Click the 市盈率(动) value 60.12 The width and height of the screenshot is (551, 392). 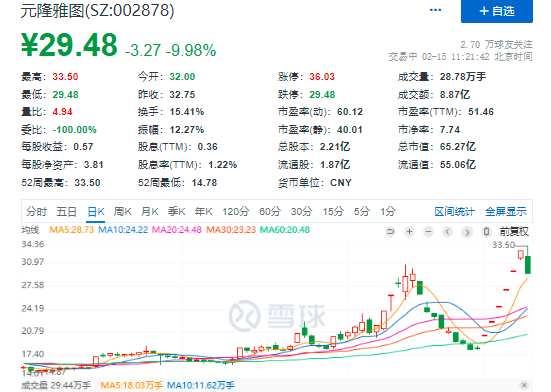[350, 112]
